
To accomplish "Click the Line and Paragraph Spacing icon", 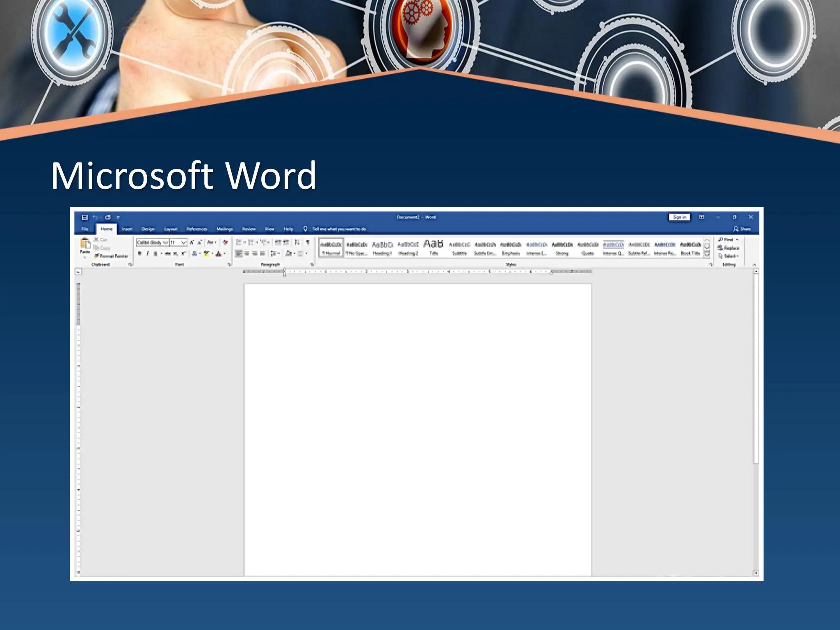I will coord(274,253).
